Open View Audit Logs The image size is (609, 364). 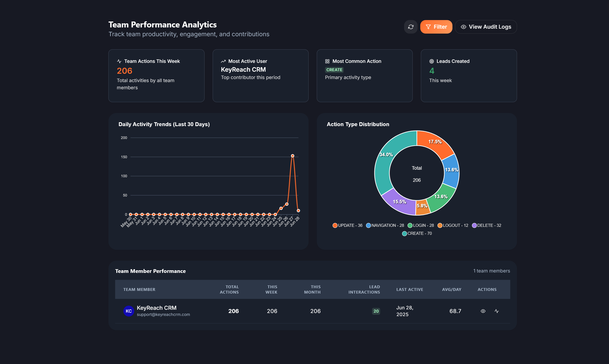coord(486,27)
